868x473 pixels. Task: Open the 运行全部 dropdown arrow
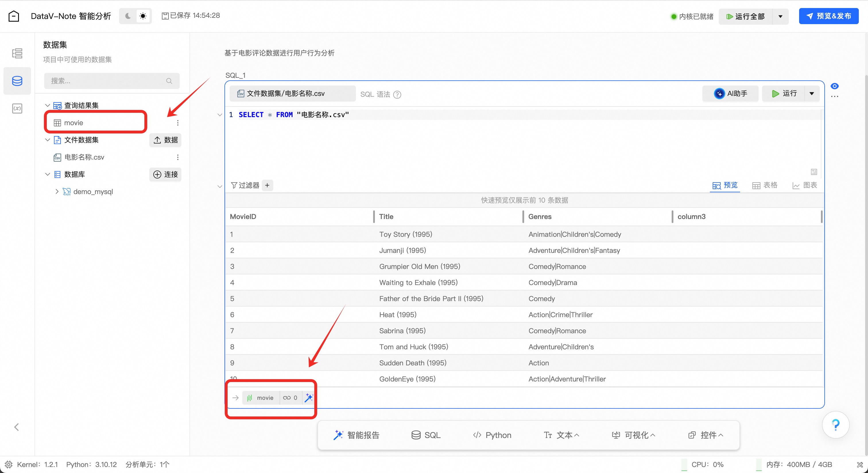point(780,17)
